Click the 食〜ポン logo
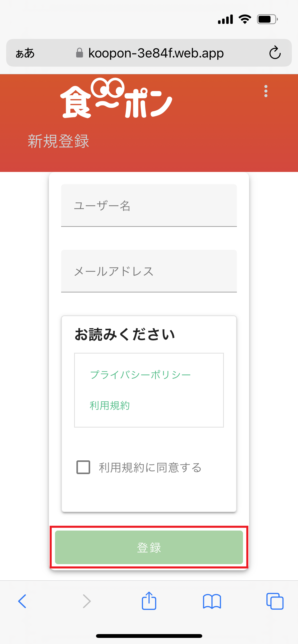298x644 pixels. [116, 99]
